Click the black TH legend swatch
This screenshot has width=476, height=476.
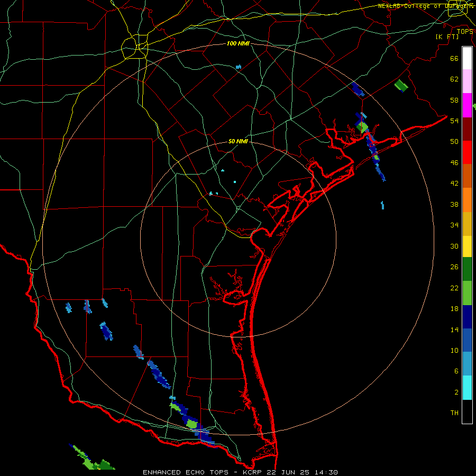pyautogui.click(x=467, y=411)
